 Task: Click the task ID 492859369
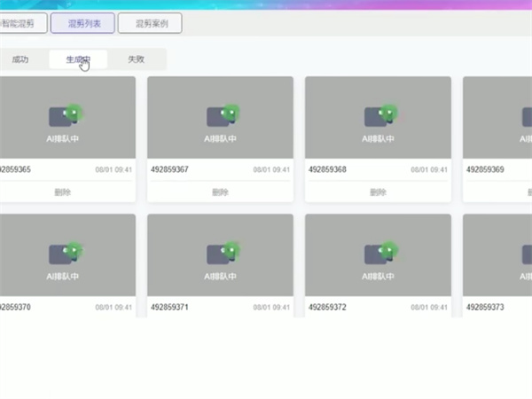(485, 169)
